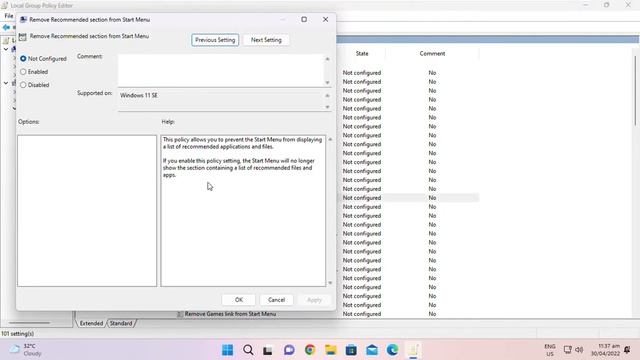Select Remove Games link from Start Menu setting
640x360 pixels.
[230, 314]
